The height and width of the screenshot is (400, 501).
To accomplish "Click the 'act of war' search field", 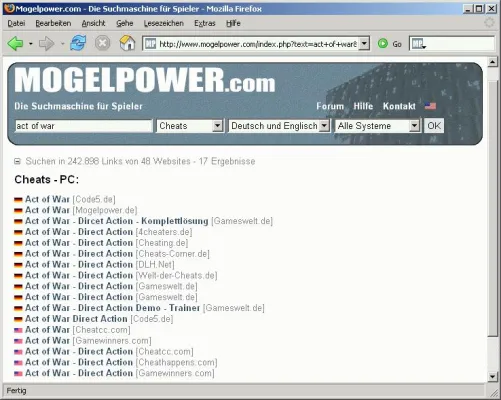I will click(83, 126).
